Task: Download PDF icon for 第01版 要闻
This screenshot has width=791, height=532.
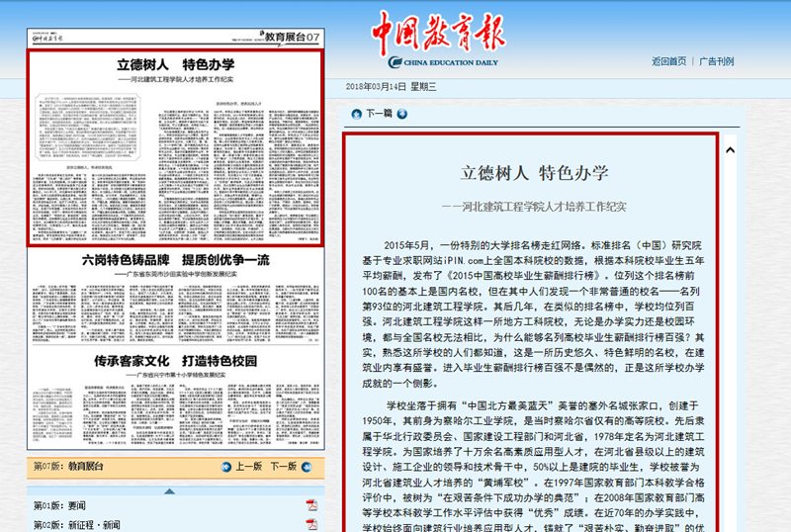Action: point(311,505)
